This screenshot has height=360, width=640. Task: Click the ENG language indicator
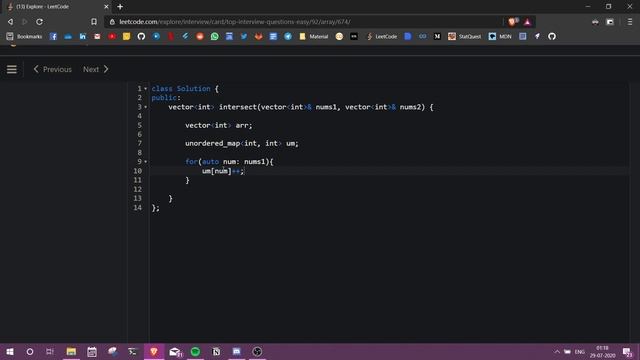point(580,351)
